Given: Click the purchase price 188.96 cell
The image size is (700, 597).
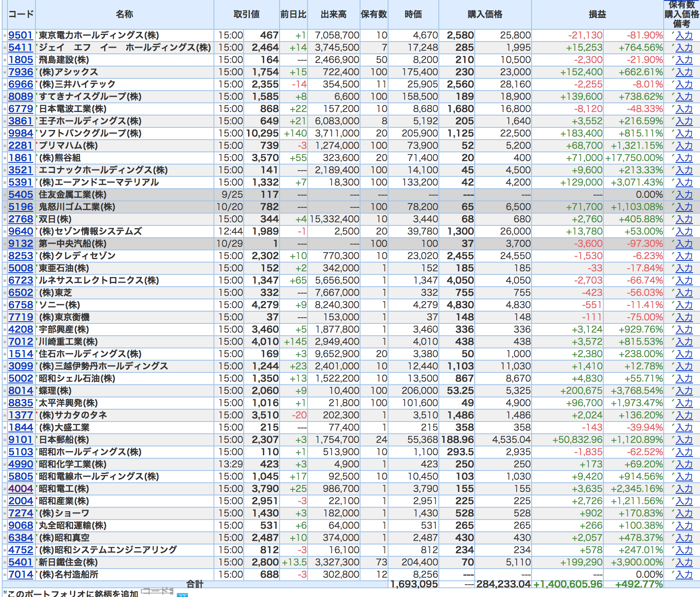Looking at the screenshot, I should pos(458,440).
